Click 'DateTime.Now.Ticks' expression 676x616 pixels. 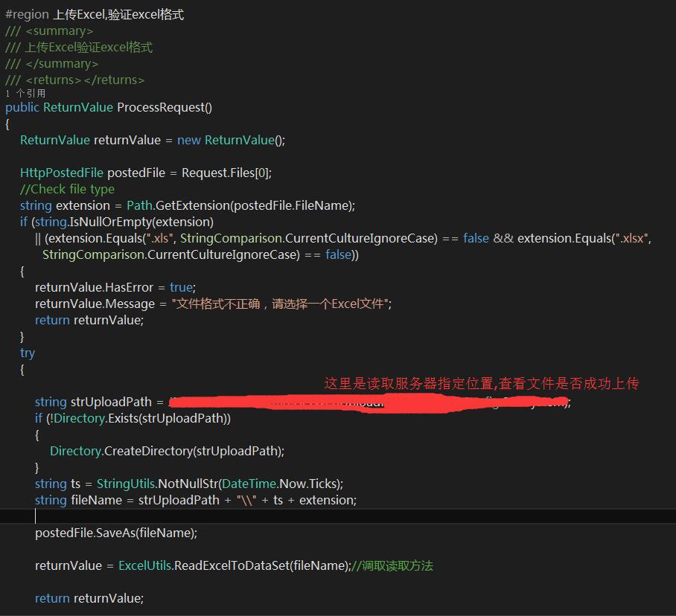(281, 484)
